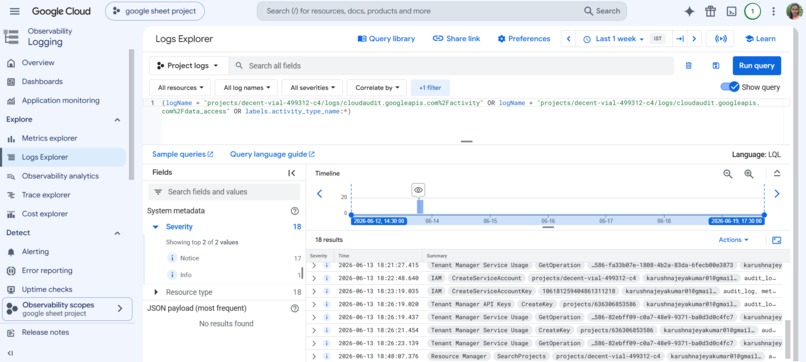Click the Learn button
Viewport: 806px width, 362px height.
[761, 39]
